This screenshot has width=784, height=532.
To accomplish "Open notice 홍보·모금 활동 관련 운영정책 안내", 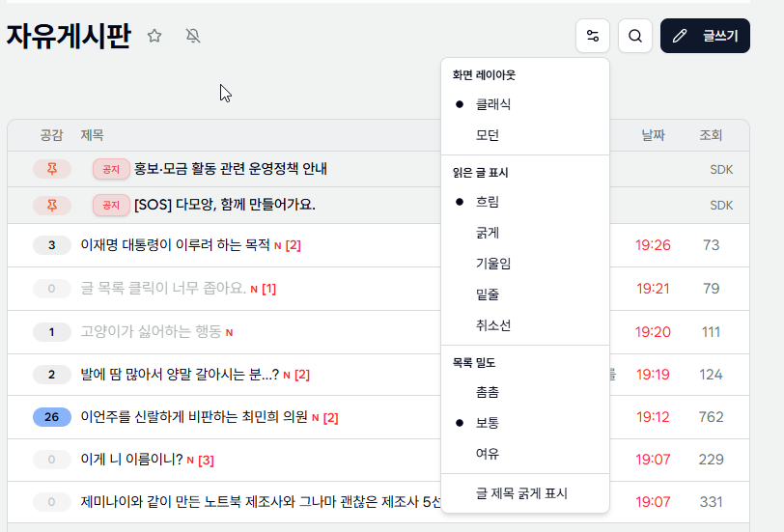I will (x=231, y=169).
